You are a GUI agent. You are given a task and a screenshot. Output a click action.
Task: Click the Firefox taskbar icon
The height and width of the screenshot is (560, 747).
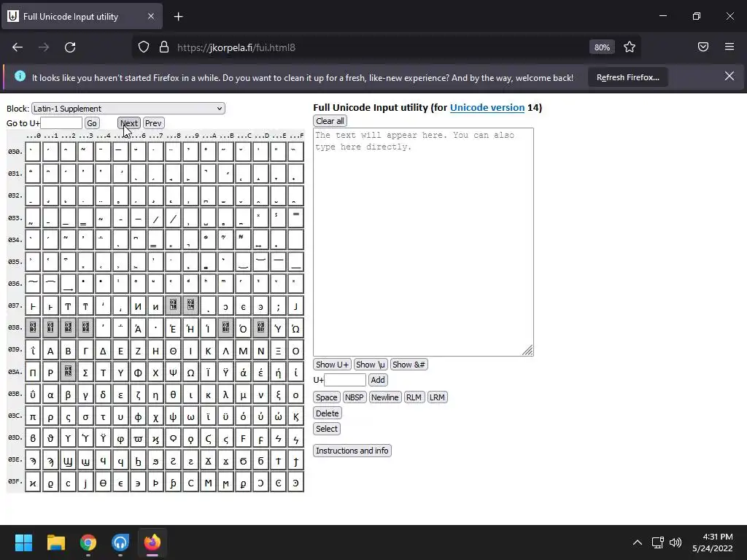[152, 542]
